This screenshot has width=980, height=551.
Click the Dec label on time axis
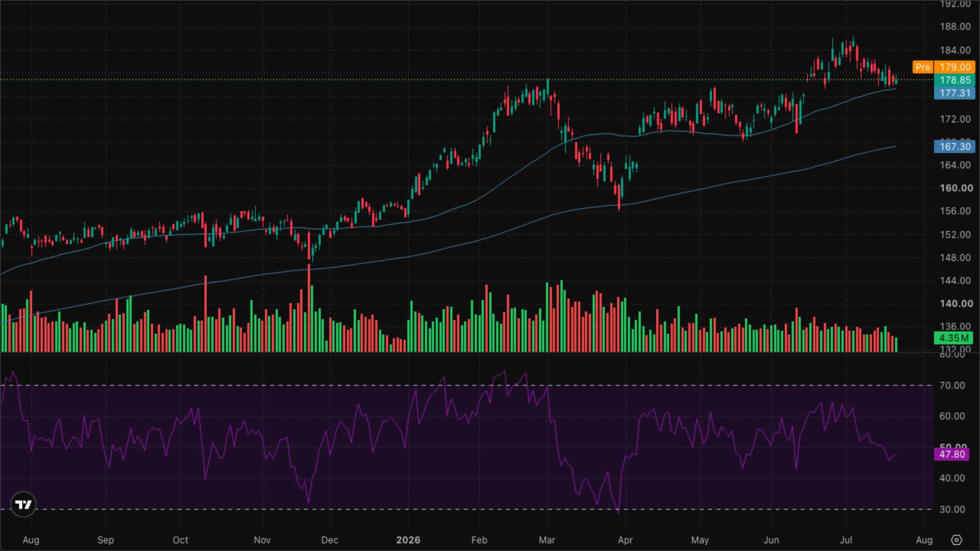pyautogui.click(x=330, y=540)
